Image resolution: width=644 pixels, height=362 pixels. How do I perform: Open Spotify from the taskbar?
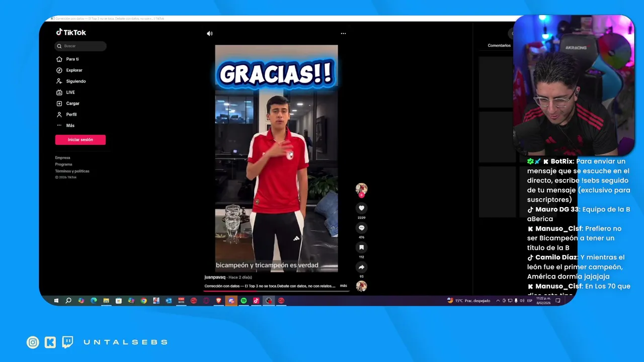pos(244,301)
